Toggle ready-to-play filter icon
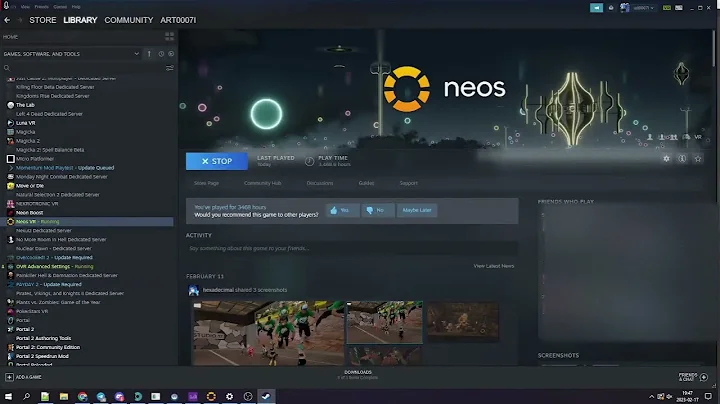Viewport: 720px width, 404px height. pyautogui.click(x=171, y=54)
